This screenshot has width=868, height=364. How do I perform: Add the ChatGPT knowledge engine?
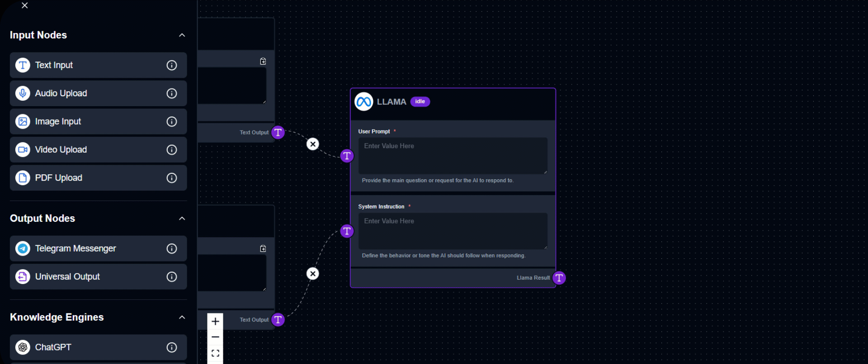point(90,347)
